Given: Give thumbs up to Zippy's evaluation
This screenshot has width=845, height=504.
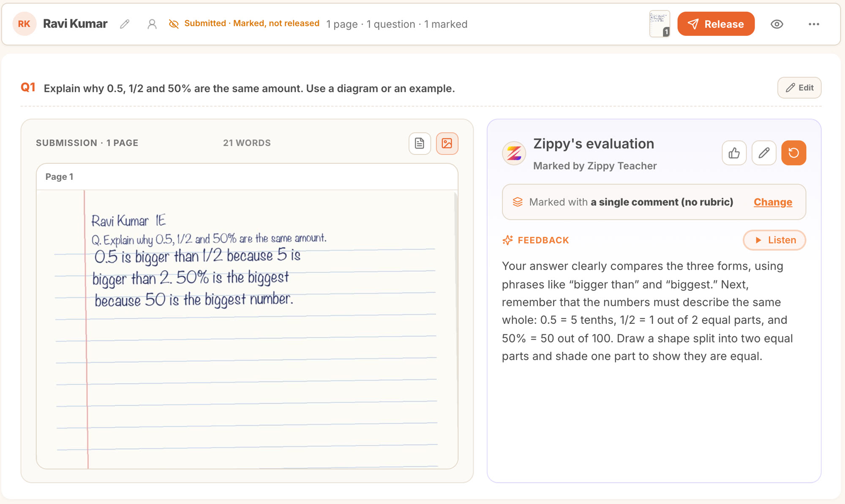Looking at the screenshot, I should [734, 153].
